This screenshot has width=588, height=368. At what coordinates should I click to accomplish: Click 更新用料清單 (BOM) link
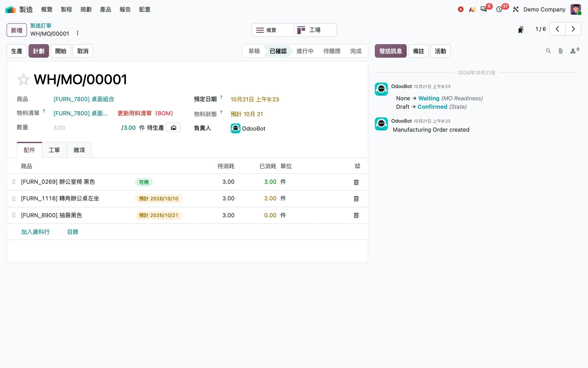(x=145, y=113)
